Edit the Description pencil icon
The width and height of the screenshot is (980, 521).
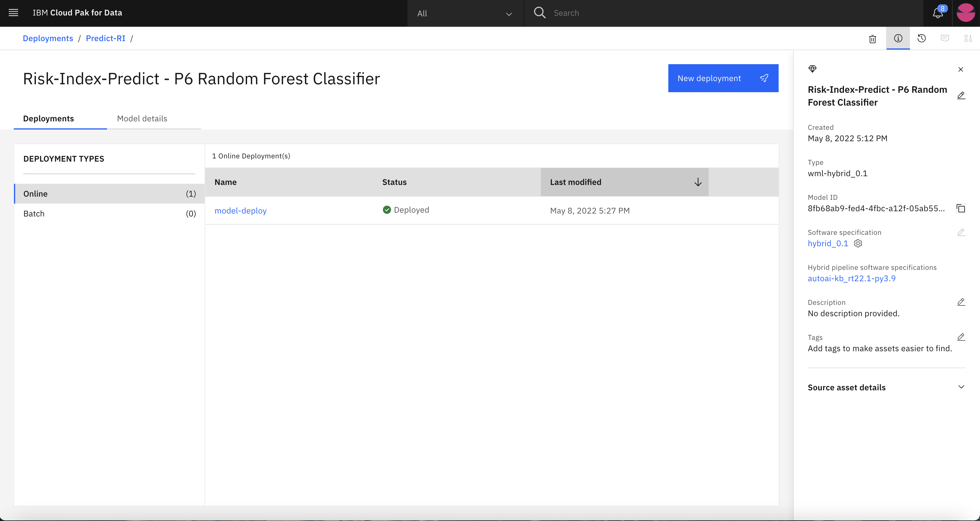coord(961,302)
